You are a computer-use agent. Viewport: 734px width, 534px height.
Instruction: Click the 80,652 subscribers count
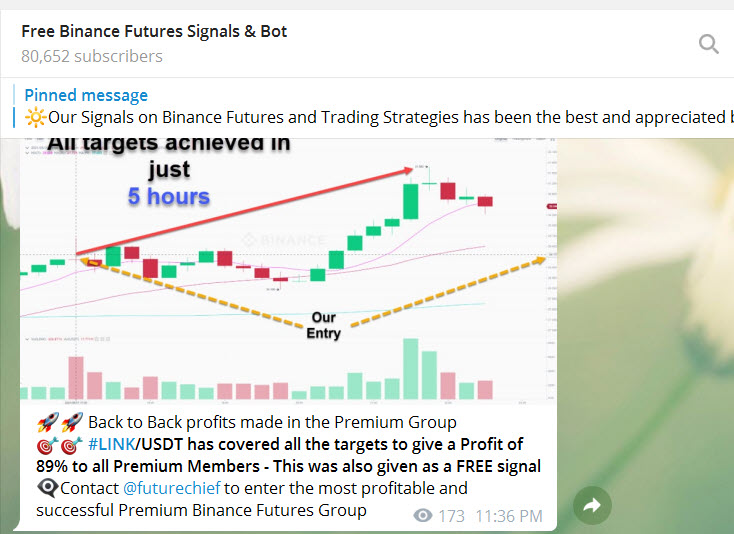coord(91,56)
